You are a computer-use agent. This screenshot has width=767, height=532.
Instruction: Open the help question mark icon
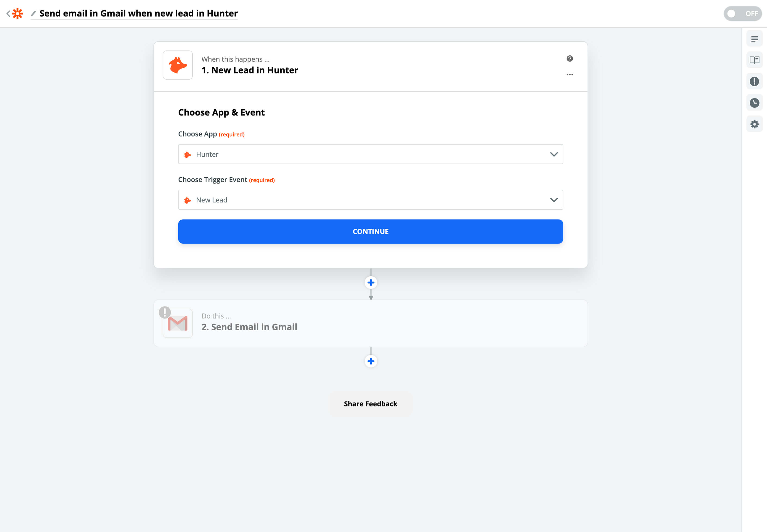tap(570, 59)
